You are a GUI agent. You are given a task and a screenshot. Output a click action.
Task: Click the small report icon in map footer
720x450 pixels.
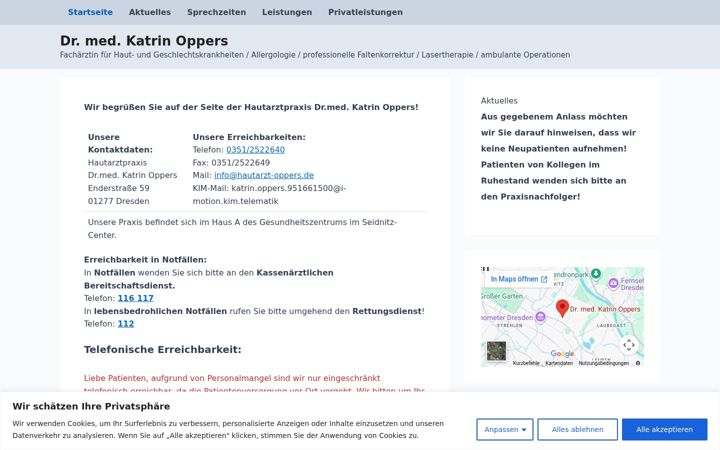click(638, 363)
